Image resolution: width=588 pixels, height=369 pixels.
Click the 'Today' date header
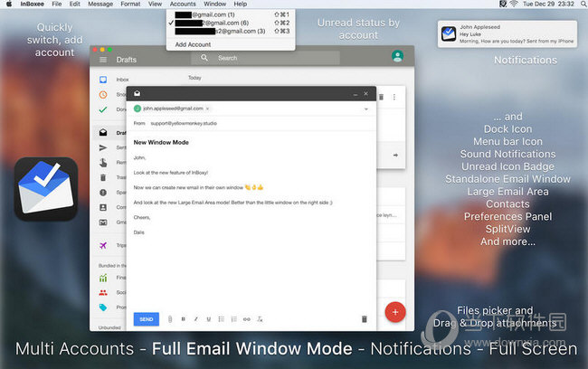pyautogui.click(x=194, y=78)
